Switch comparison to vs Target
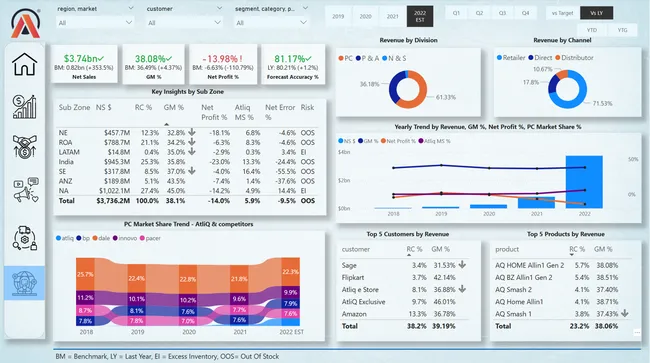650x363 pixels. [563, 13]
